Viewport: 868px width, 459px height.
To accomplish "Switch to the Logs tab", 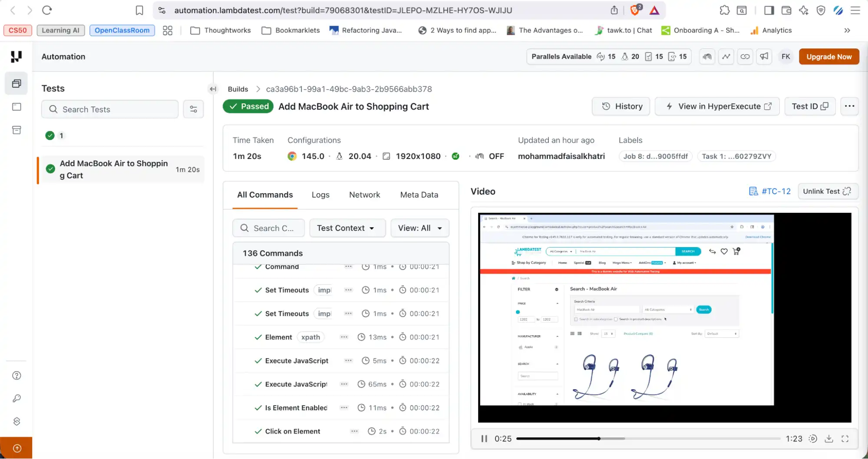I will (320, 195).
